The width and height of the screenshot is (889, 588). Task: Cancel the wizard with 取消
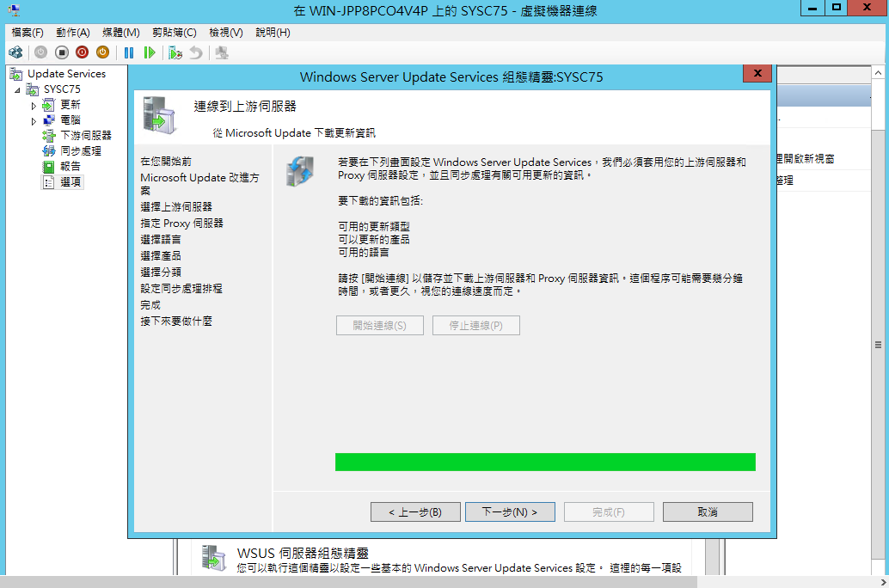[x=708, y=512]
